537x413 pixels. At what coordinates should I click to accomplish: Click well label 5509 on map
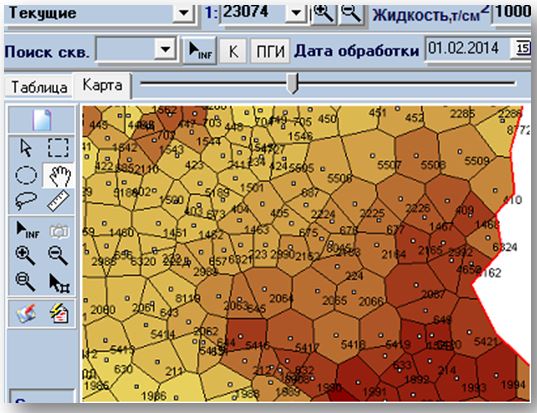point(476,160)
